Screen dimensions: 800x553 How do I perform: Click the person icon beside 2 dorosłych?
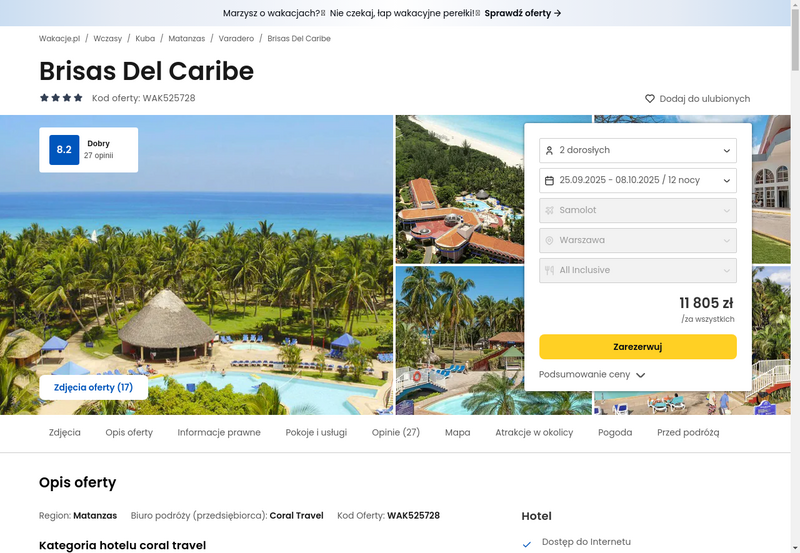[549, 150]
